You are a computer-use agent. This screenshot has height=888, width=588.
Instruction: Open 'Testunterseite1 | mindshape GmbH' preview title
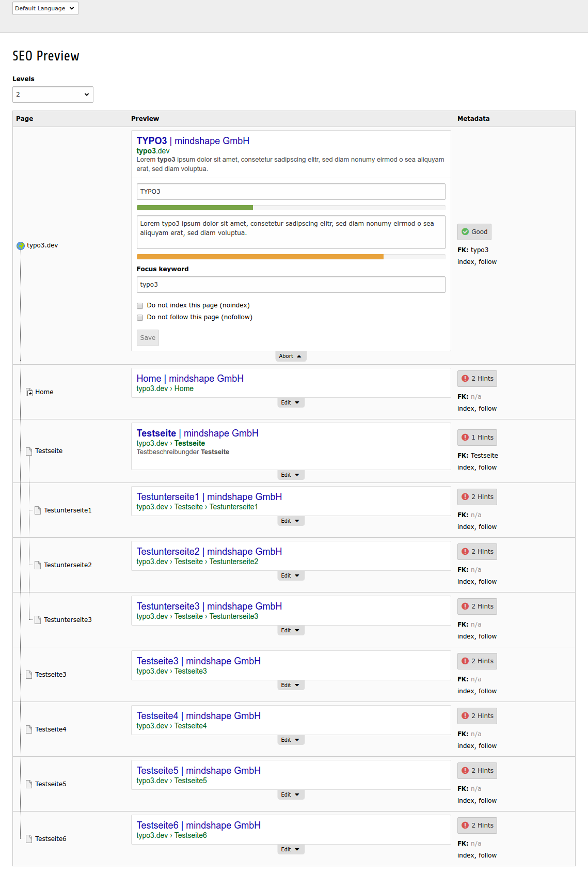[x=209, y=497]
